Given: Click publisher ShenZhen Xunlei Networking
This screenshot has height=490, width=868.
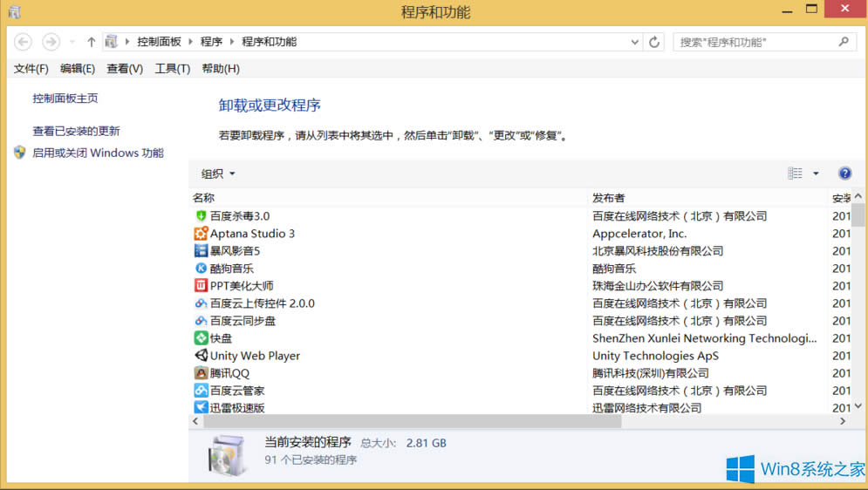Looking at the screenshot, I should click(705, 338).
